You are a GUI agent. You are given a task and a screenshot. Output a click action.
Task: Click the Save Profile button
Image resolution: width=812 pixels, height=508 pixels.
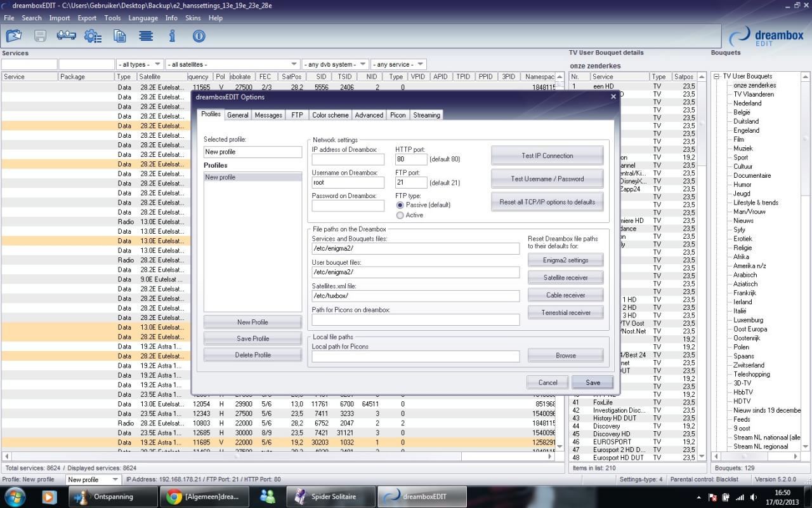click(x=252, y=338)
